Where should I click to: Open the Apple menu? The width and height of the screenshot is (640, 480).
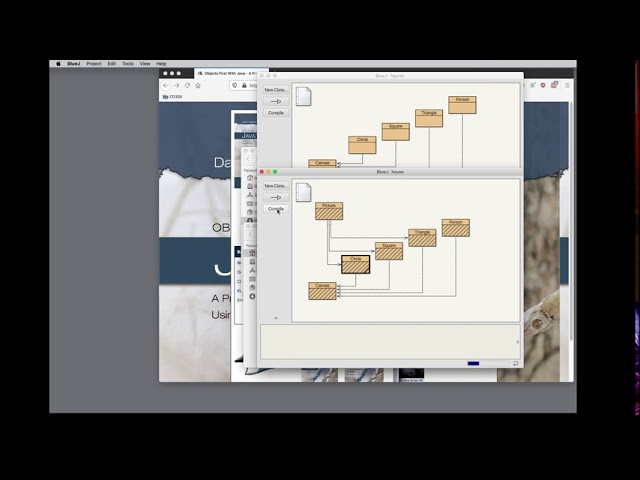point(58,64)
